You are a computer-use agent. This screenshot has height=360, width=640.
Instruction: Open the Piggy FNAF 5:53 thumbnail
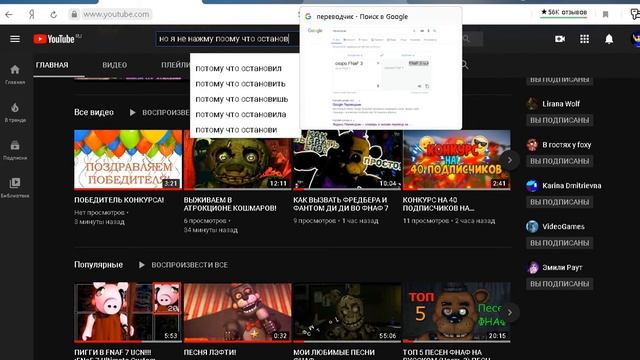coord(128,313)
